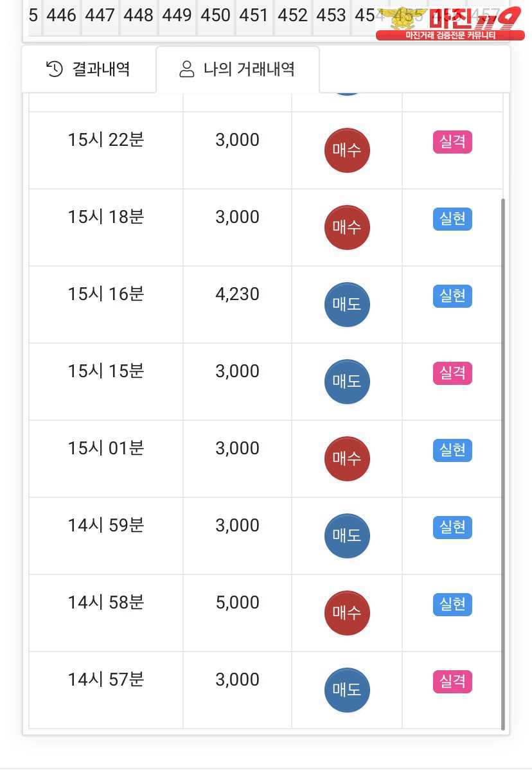Click 매도 circle in 14시 59분 row
The image size is (532, 782).
click(347, 536)
